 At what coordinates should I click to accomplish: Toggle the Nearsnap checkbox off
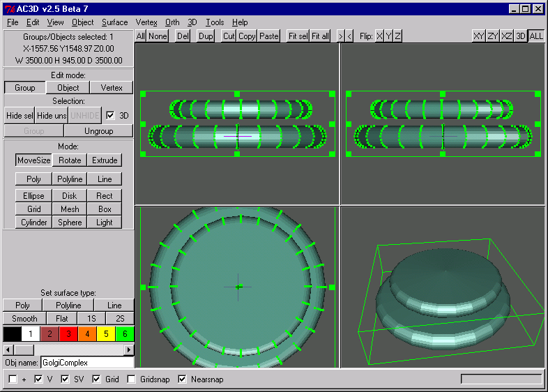tap(183, 379)
